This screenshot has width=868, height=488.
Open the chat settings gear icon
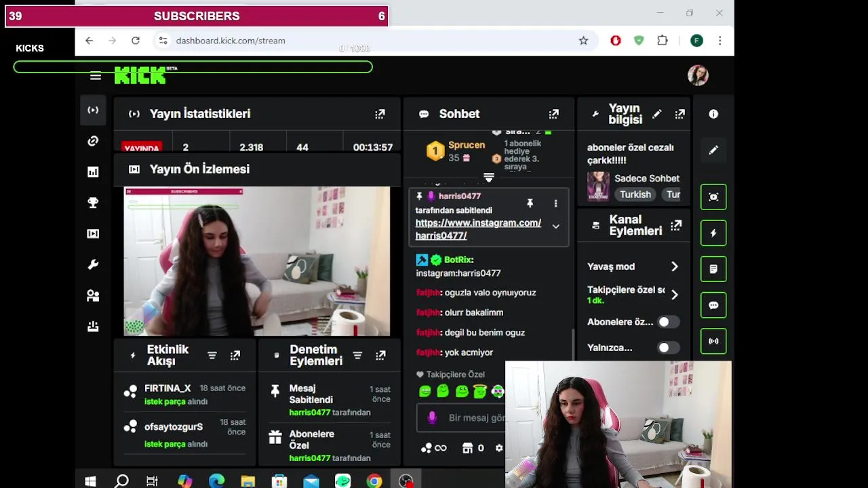point(499,448)
